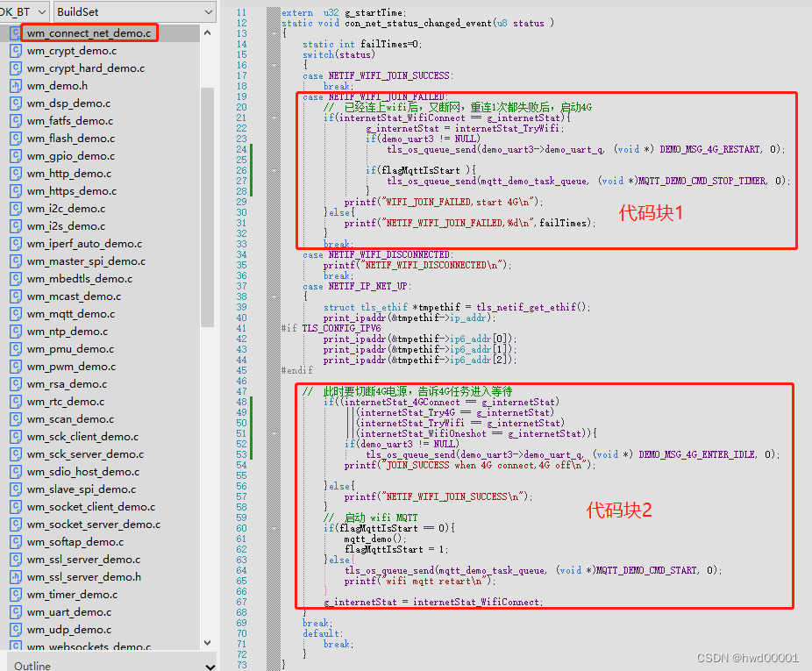Click 'case NETIF_IP_NET_UP:' code line
Viewport: 812px width, 671px height.
coord(357,286)
